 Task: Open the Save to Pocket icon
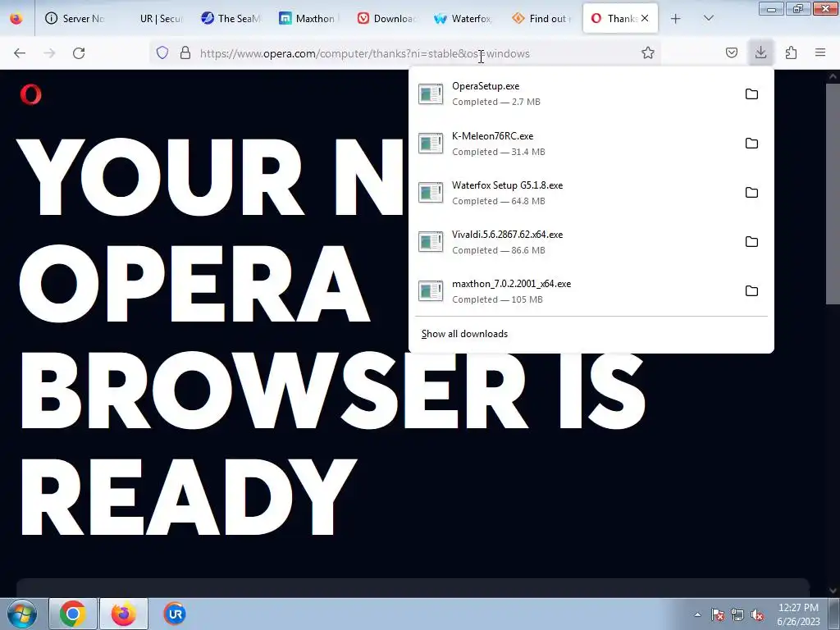click(731, 52)
